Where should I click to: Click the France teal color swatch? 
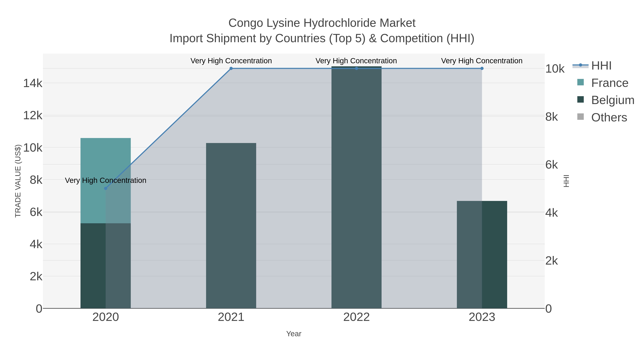coord(580,82)
